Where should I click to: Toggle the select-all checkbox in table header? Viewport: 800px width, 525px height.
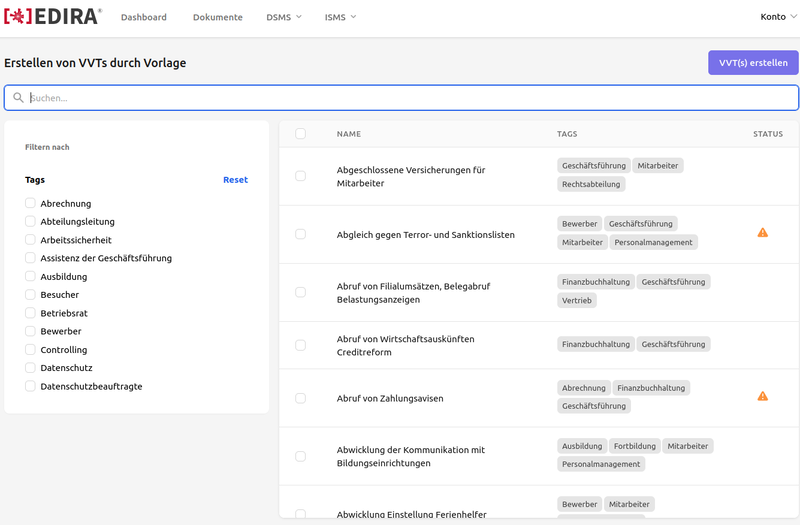click(300, 134)
